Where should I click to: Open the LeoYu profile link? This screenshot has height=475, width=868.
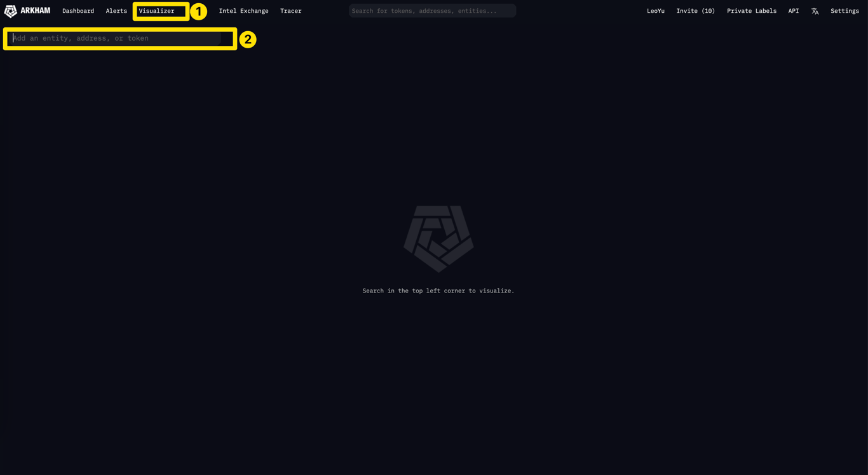[656, 11]
